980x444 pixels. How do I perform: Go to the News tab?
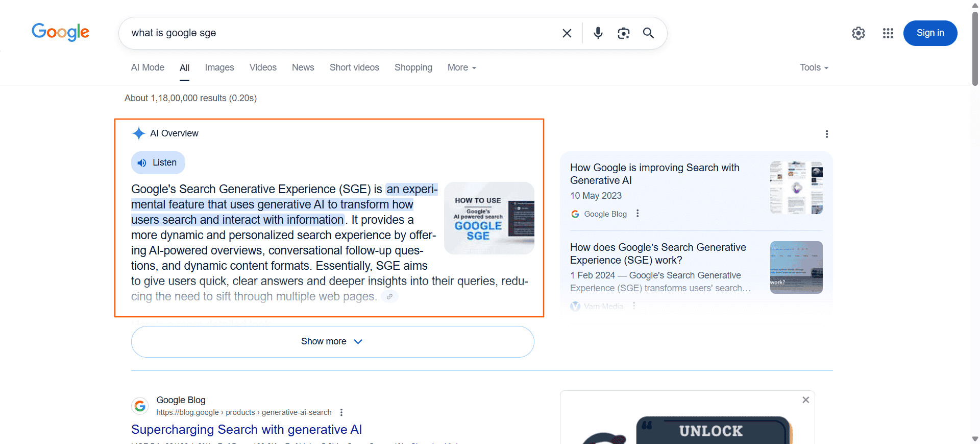303,67
